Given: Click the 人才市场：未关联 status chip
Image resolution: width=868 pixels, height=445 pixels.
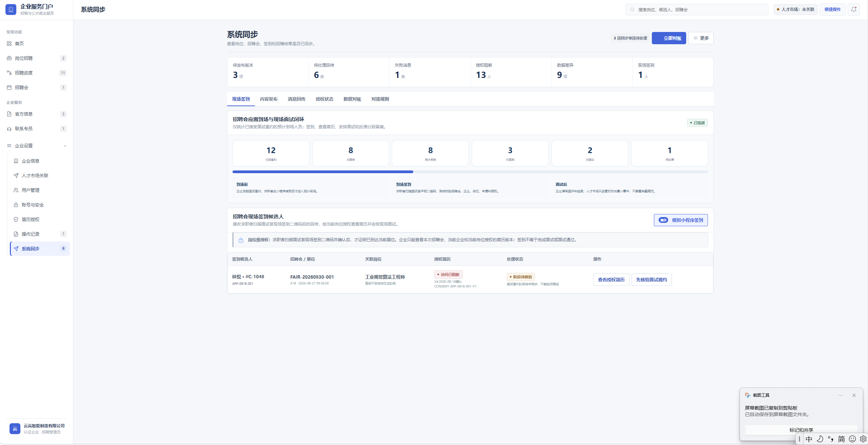Looking at the screenshot, I should point(796,10).
